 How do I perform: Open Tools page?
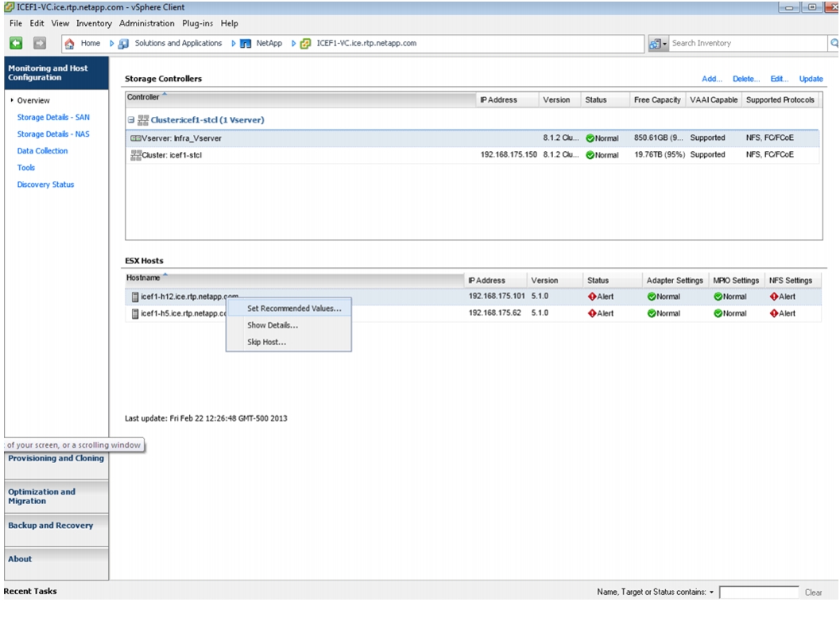pos(25,168)
